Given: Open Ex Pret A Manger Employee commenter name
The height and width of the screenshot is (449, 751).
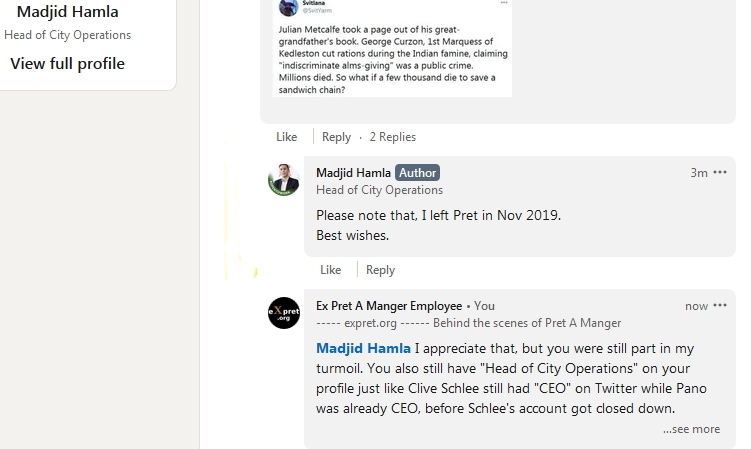Looking at the screenshot, I should [389, 306].
